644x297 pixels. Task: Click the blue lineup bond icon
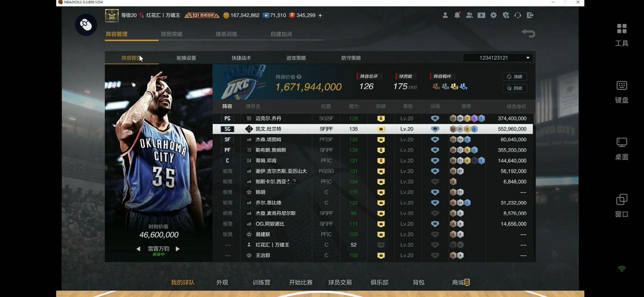463,86
